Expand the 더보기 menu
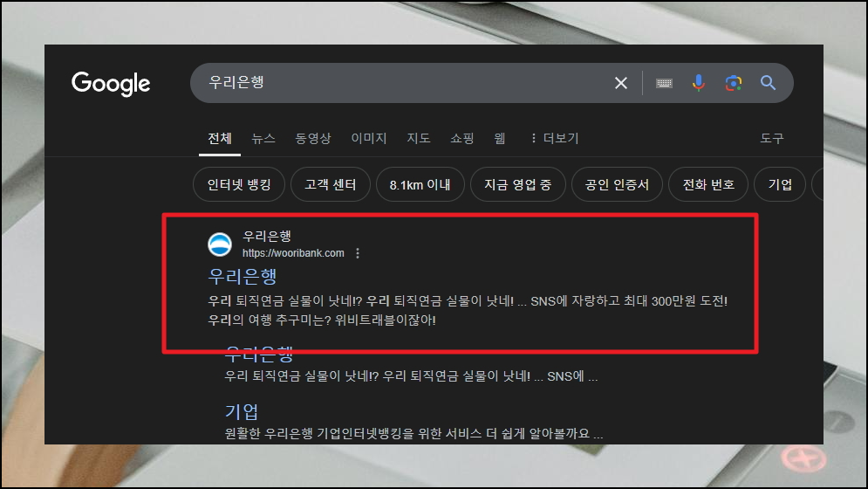868x489 pixels. pyautogui.click(x=554, y=138)
